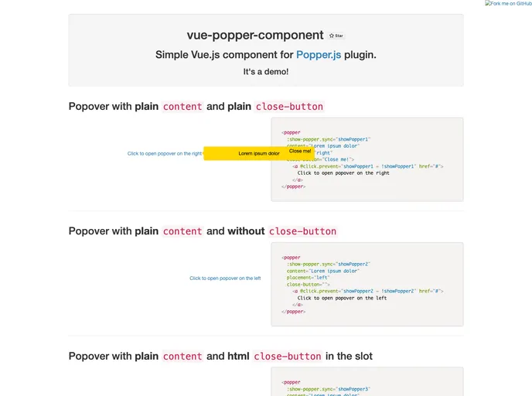This screenshot has width=532, height=396.
Task: Open the Fork me on GitHub image link
Action: coord(508,4)
